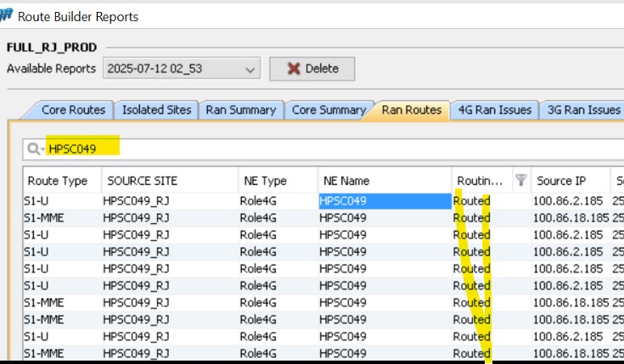
Task: Click the NE Name column header
Action: point(346,181)
